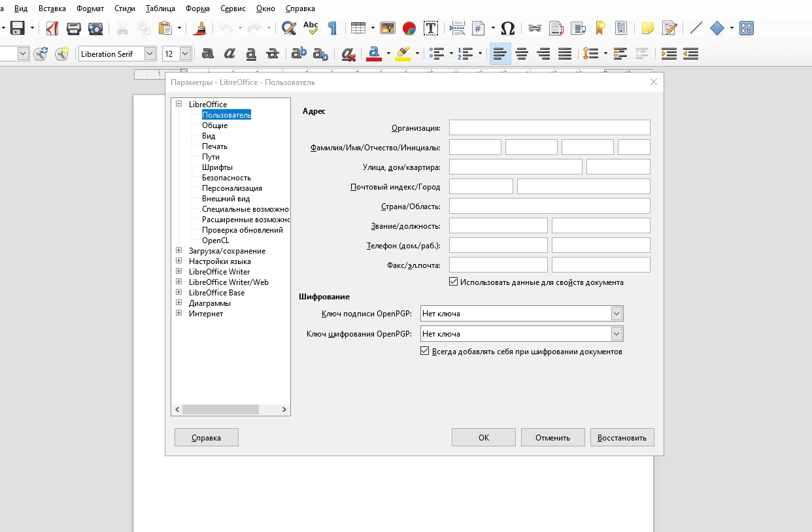Insert comment sticky note icon
Viewport: 812px width, 532px height.
[x=648, y=28]
